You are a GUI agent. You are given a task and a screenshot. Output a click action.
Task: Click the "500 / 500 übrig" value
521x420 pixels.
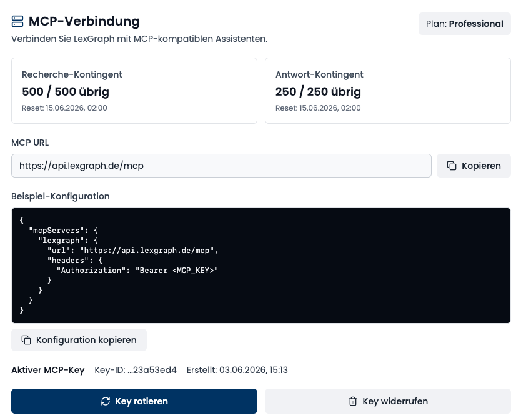click(x=66, y=91)
